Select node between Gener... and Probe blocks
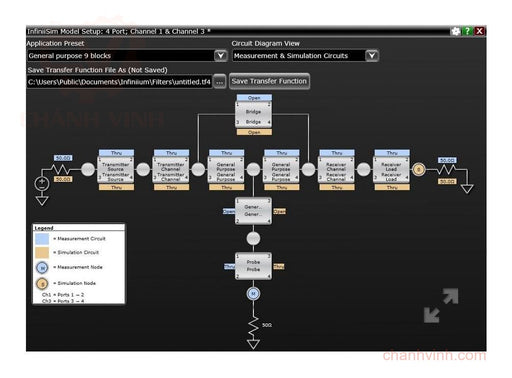The width and height of the screenshot is (512, 378). point(253,239)
